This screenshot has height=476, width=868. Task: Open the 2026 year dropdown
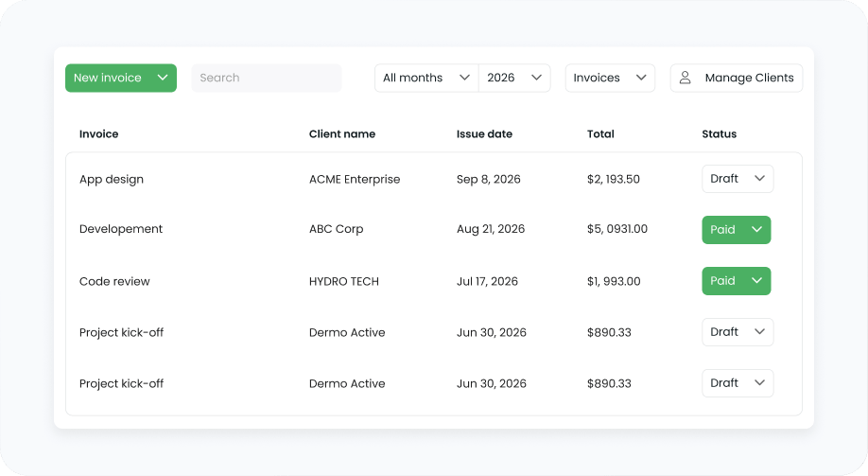514,79
